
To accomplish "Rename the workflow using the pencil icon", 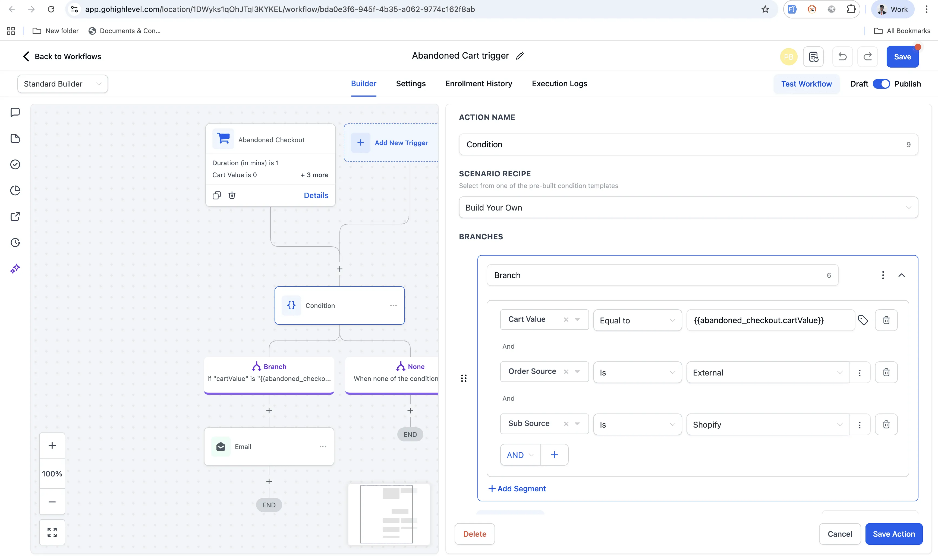I will pos(520,55).
